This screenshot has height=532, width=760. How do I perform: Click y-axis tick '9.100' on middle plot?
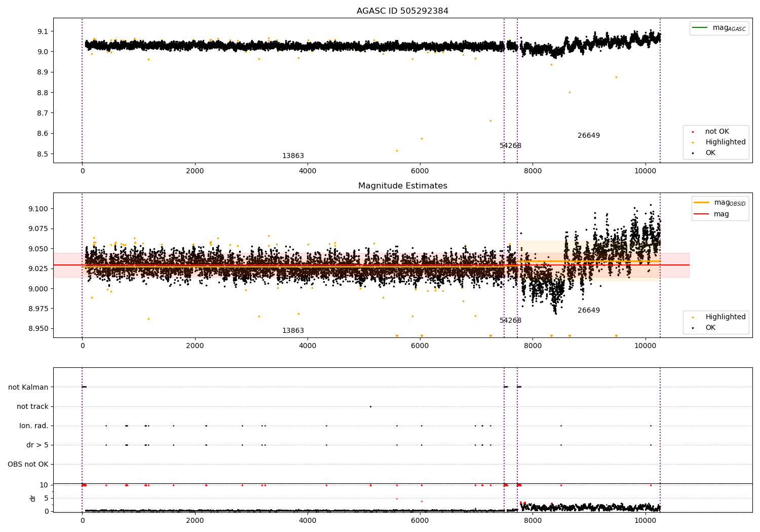coord(39,209)
